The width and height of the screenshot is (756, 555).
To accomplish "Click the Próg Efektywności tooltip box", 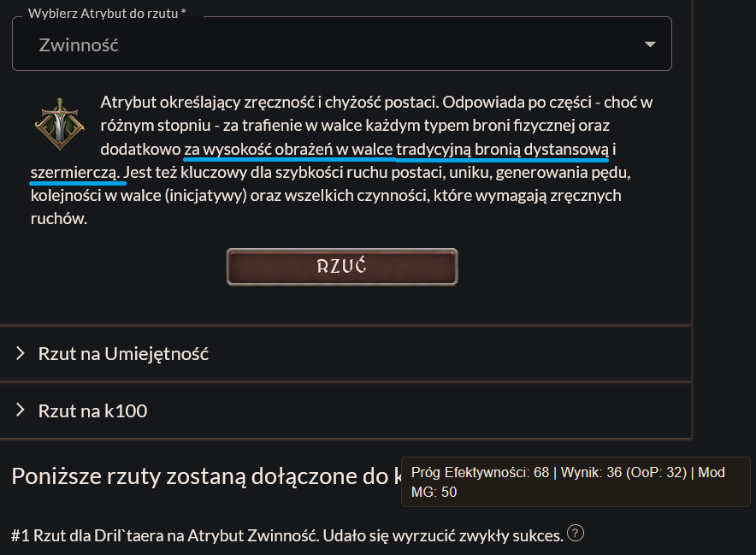I will 576,481.
